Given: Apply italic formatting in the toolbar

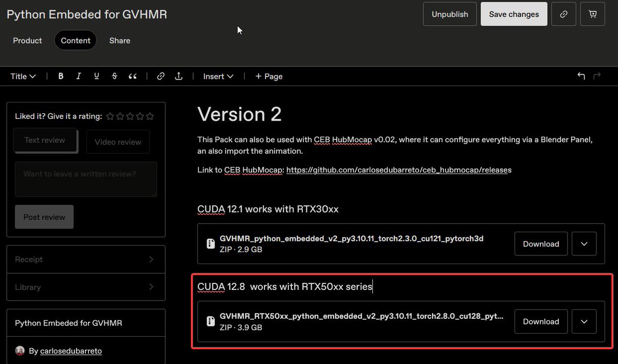Looking at the screenshot, I should point(78,76).
